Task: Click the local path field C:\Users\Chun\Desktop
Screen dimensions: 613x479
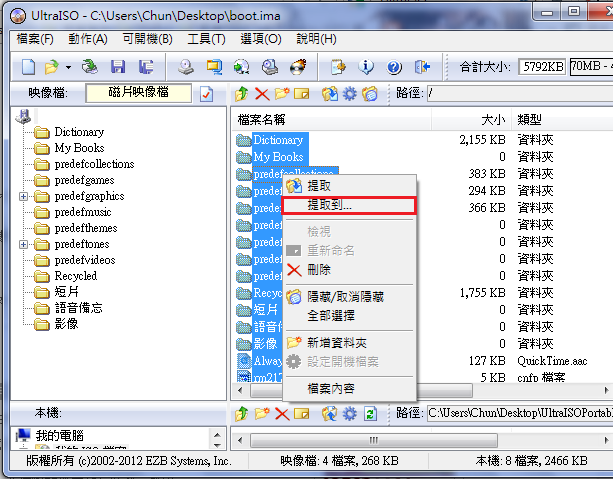Action: [520, 413]
